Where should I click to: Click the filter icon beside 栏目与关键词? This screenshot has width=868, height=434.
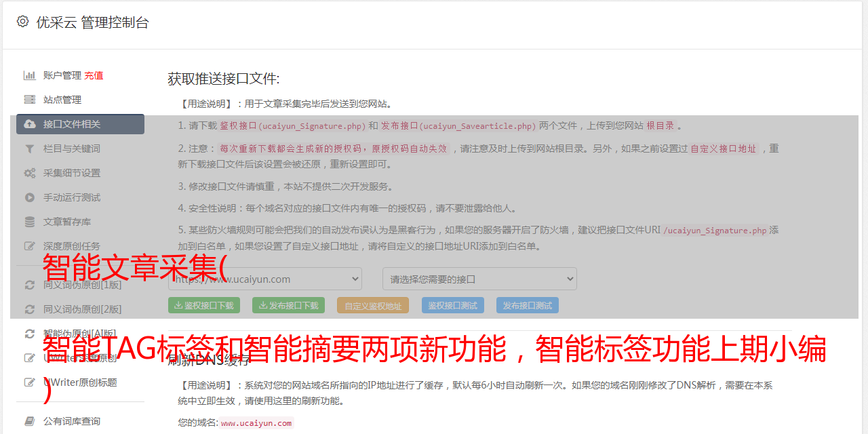click(x=29, y=149)
